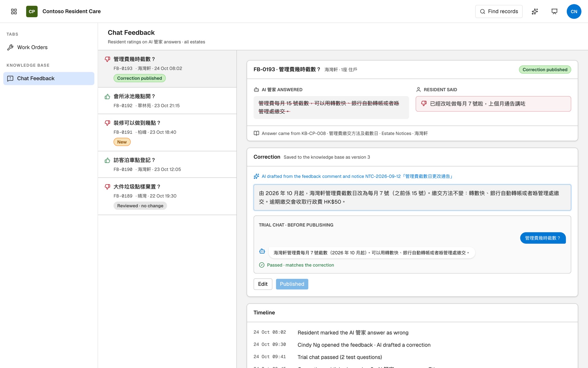
Task: Select feedback 會所泳池幾點開？
Action: pos(167,101)
